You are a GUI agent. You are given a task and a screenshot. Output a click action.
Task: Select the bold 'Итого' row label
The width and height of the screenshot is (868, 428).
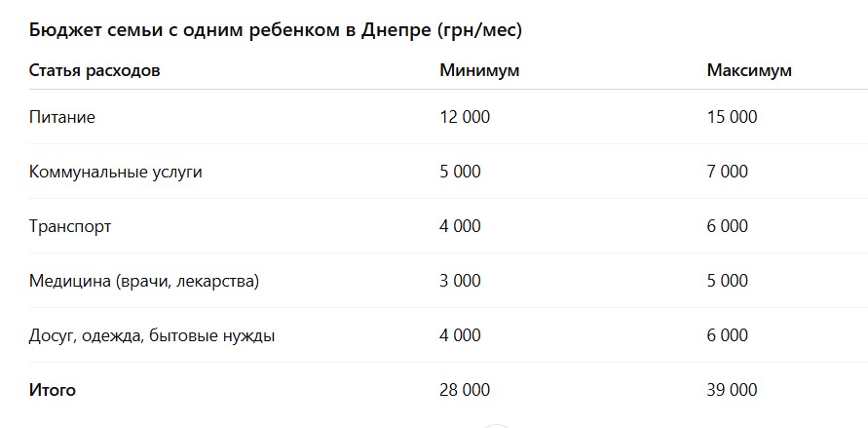(x=52, y=390)
